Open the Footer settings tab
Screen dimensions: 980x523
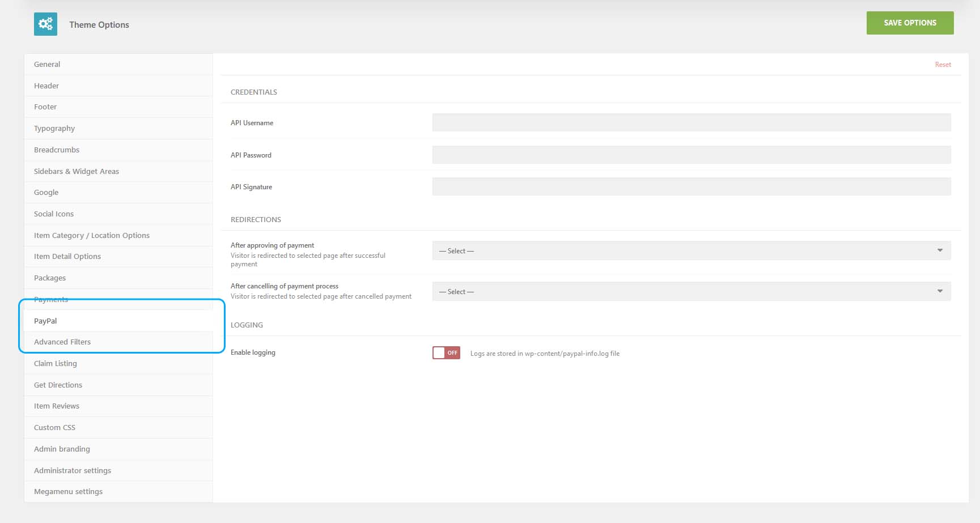coord(118,107)
